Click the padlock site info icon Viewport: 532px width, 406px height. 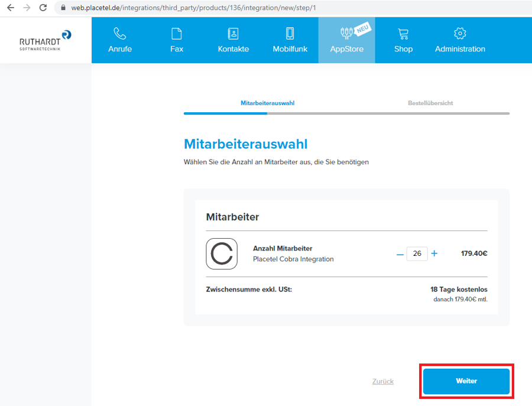pyautogui.click(x=63, y=8)
